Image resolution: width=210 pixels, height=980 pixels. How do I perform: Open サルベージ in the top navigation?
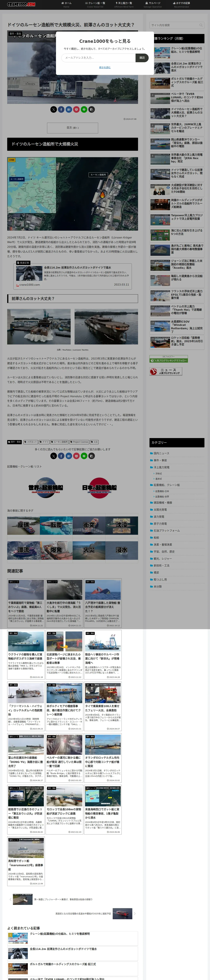[153, 5]
